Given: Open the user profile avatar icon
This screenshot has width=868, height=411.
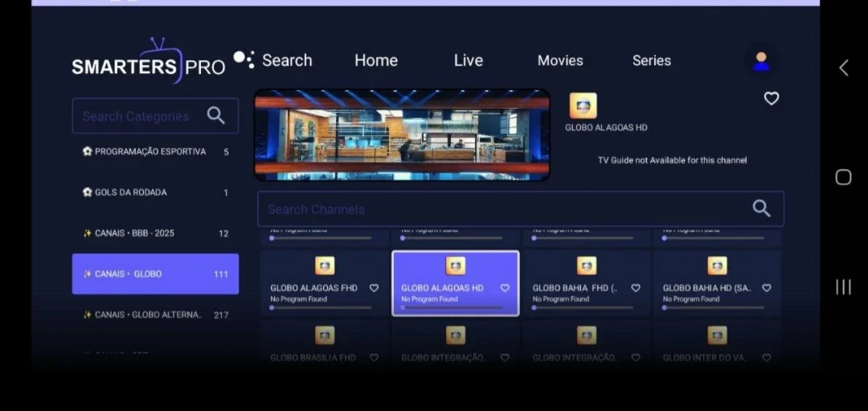Looking at the screenshot, I should click(761, 61).
